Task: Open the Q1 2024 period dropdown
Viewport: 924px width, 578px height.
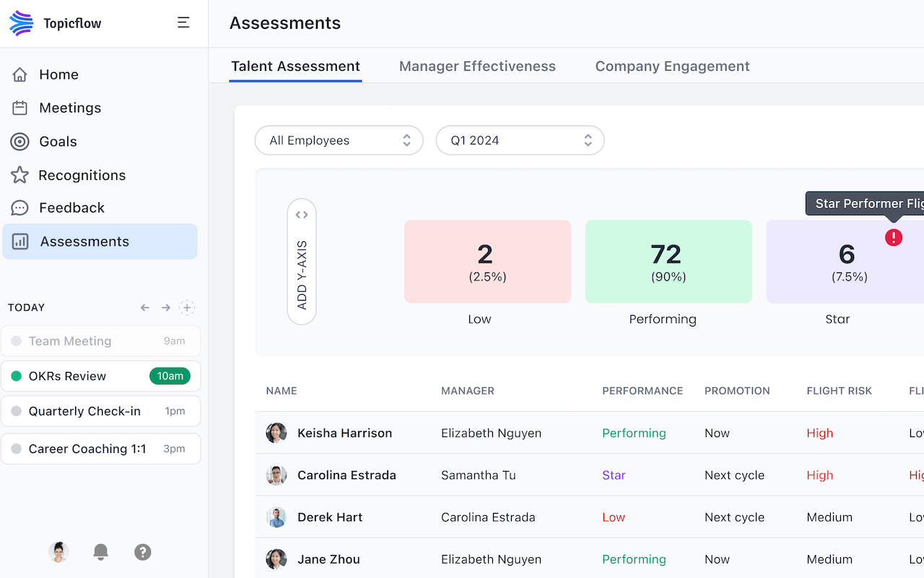Action: (x=520, y=140)
